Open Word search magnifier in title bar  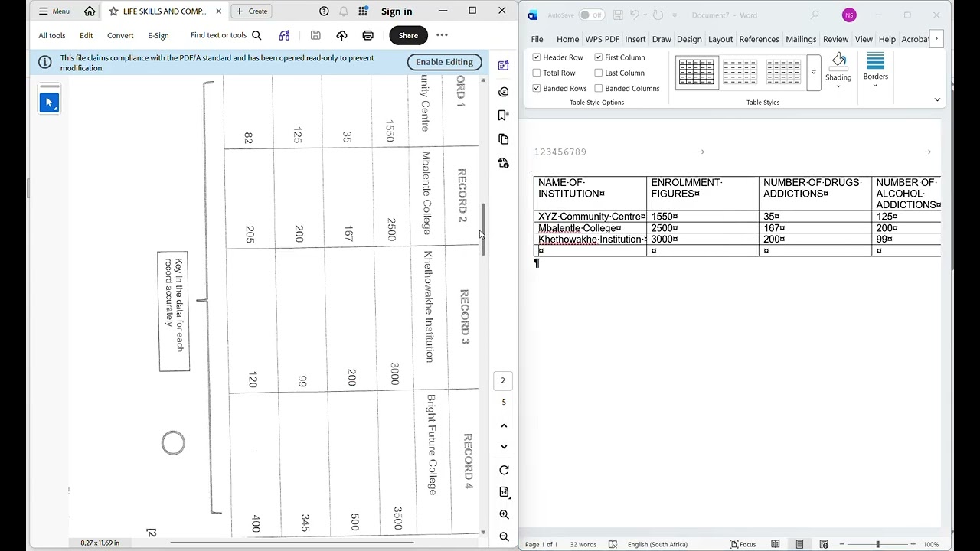[815, 15]
